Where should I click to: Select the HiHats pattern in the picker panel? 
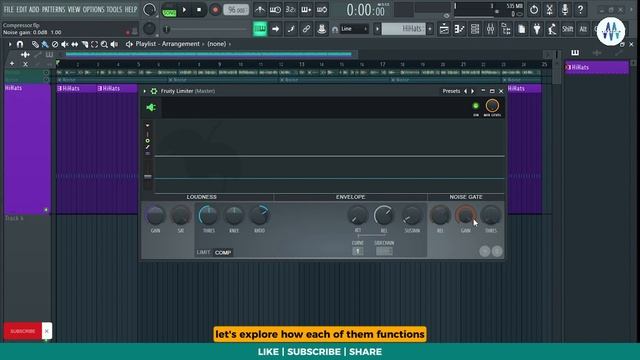597,67
